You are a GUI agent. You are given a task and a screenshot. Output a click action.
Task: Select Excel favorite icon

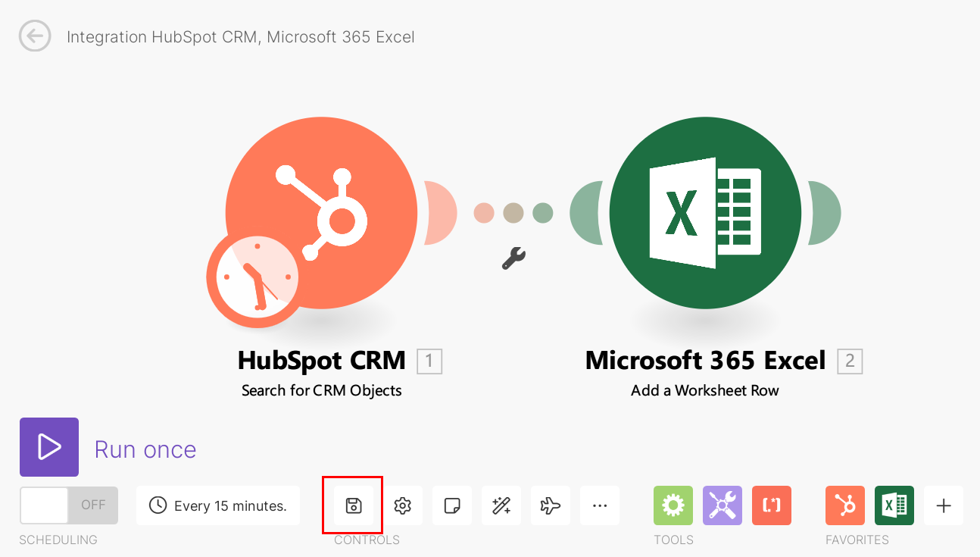894,505
